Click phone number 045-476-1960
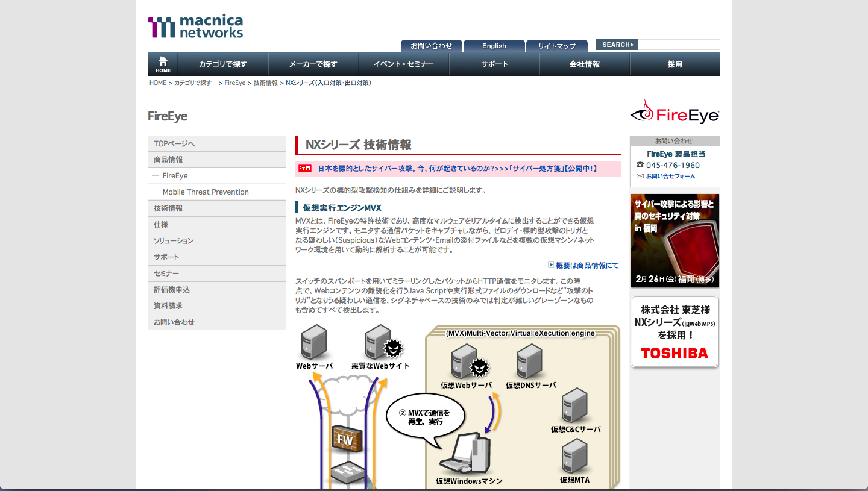This screenshot has width=868, height=491. tap(673, 165)
